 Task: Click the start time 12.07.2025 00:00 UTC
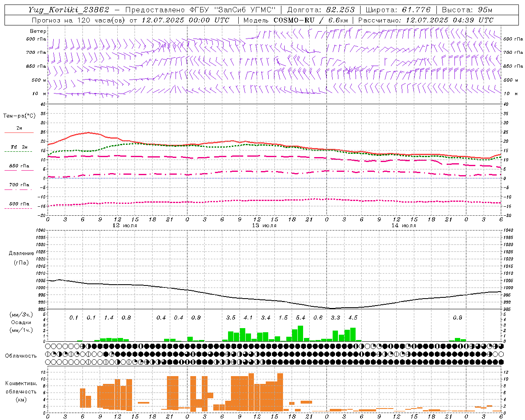coord(185,20)
